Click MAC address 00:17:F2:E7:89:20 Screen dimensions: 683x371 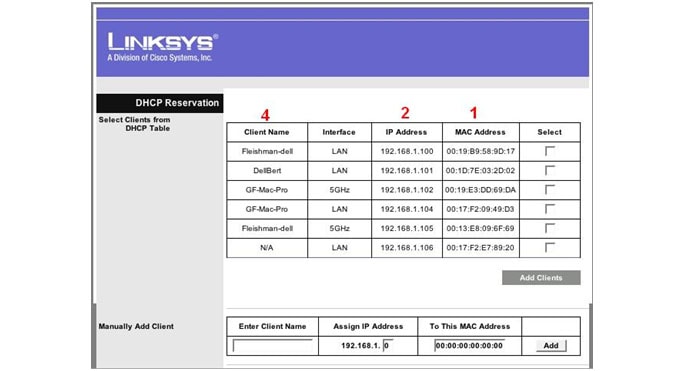(x=480, y=248)
